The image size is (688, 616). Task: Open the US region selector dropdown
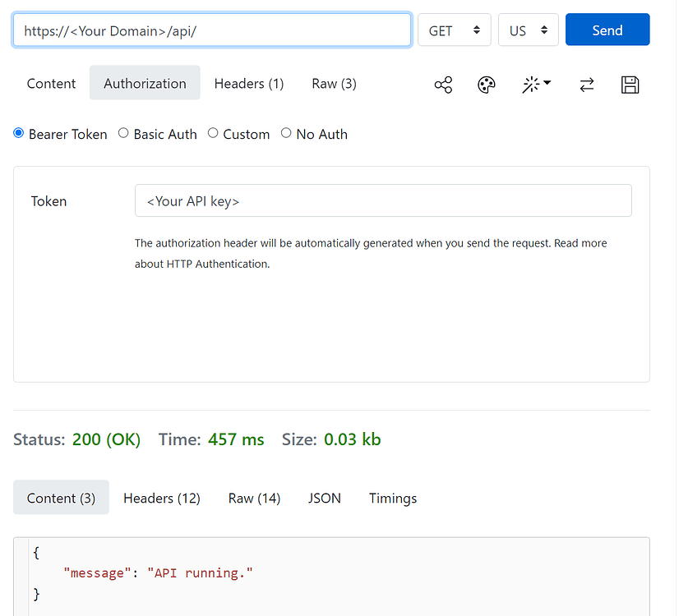[x=528, y=30]
